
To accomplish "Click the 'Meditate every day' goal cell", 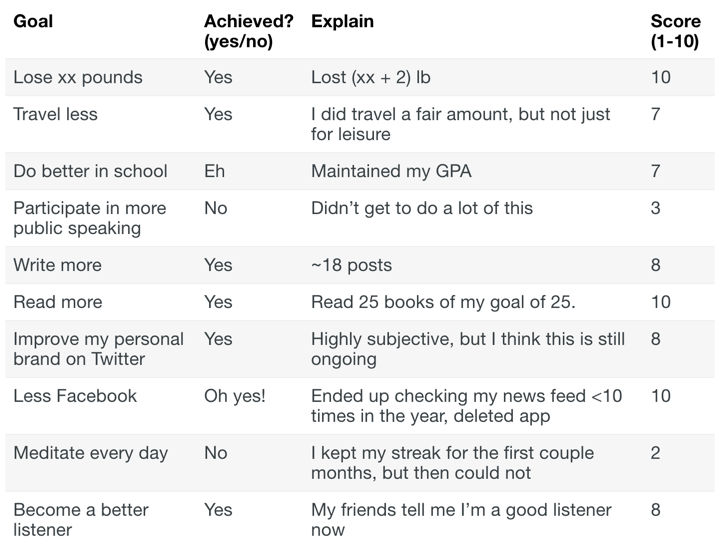I will tap(90, 453).
